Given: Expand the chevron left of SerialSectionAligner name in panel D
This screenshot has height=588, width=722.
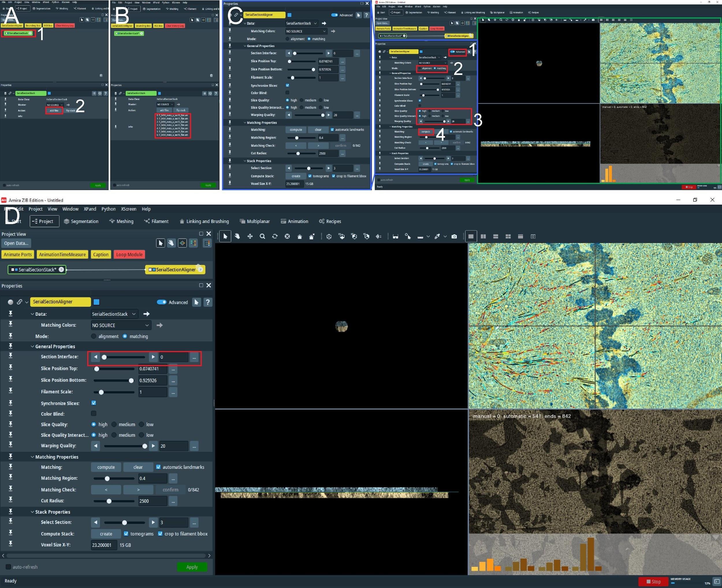Looking at the screenshot, I should pos(27,302).
